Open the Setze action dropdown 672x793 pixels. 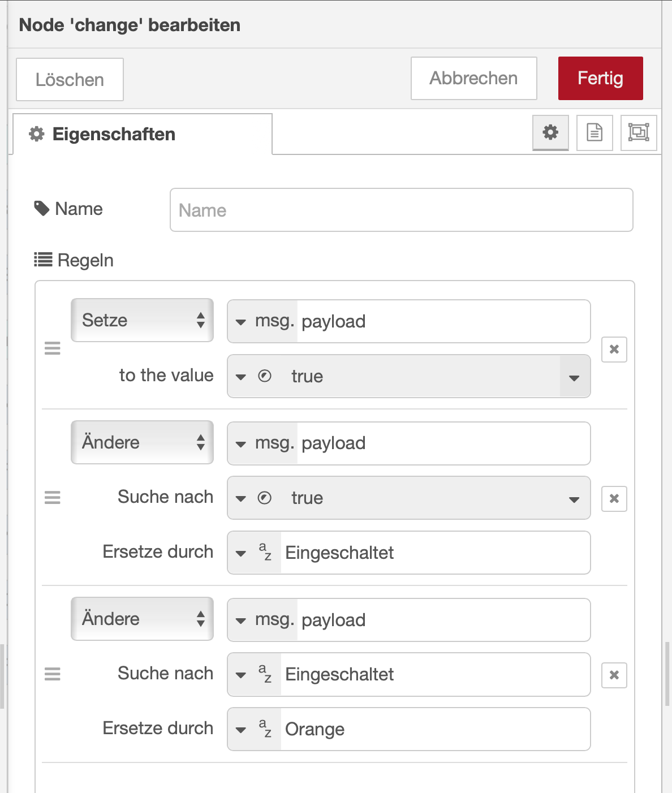click(142, 320)
